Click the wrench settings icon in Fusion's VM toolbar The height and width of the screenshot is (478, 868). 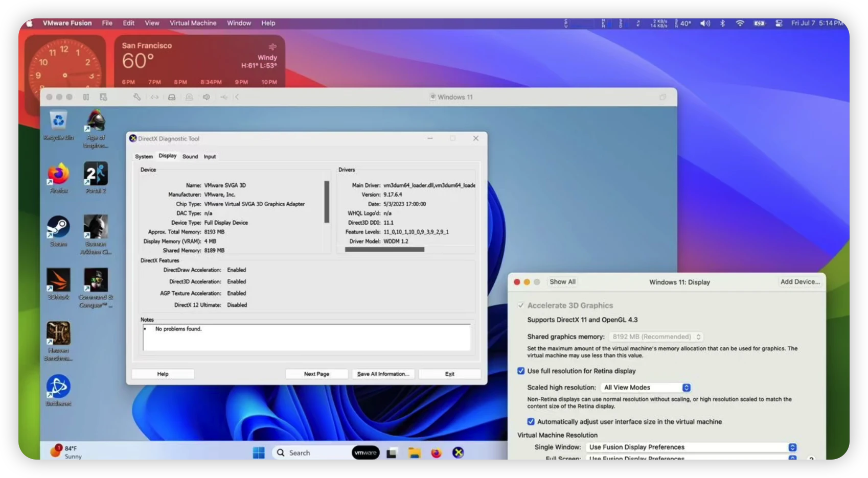[136, 97]
